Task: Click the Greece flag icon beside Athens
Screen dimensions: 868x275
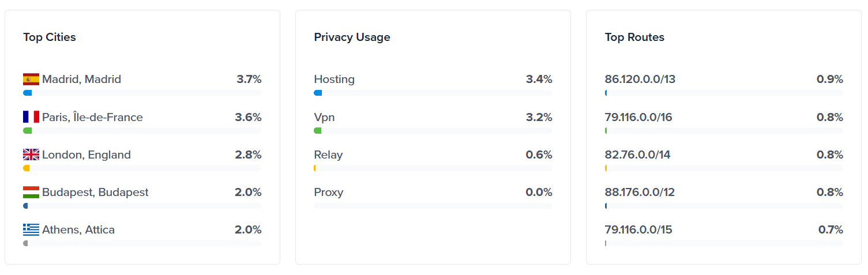Action: coord(31,229)
